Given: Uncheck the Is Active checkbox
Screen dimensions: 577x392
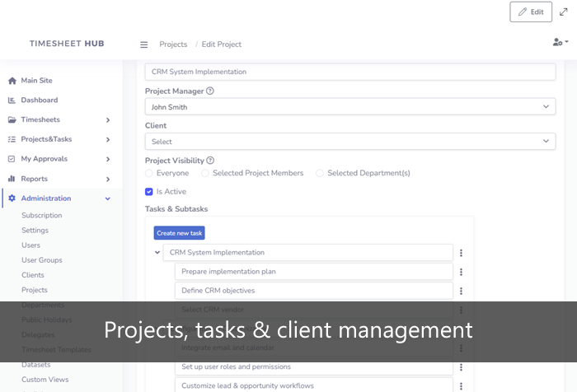Looking at the screenshot, I should pyautogui.click(x=149, y=192).
